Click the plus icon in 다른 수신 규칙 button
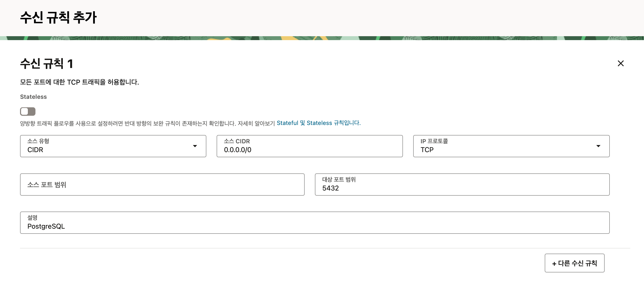Image resolution: width=644 pixels, height=292 pixels. point(554,263)
